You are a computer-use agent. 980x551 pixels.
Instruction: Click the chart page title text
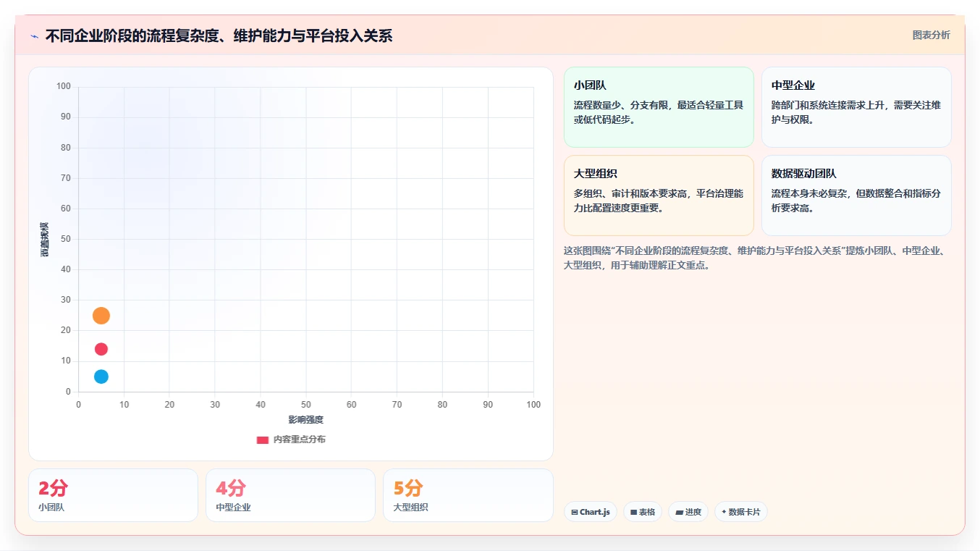(x=219, y=35)
